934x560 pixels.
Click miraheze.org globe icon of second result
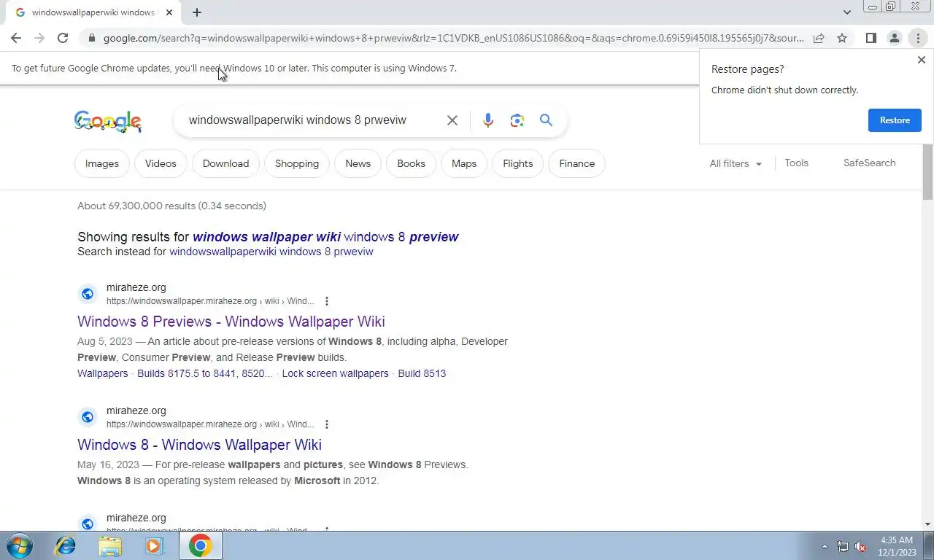(88, 417)
